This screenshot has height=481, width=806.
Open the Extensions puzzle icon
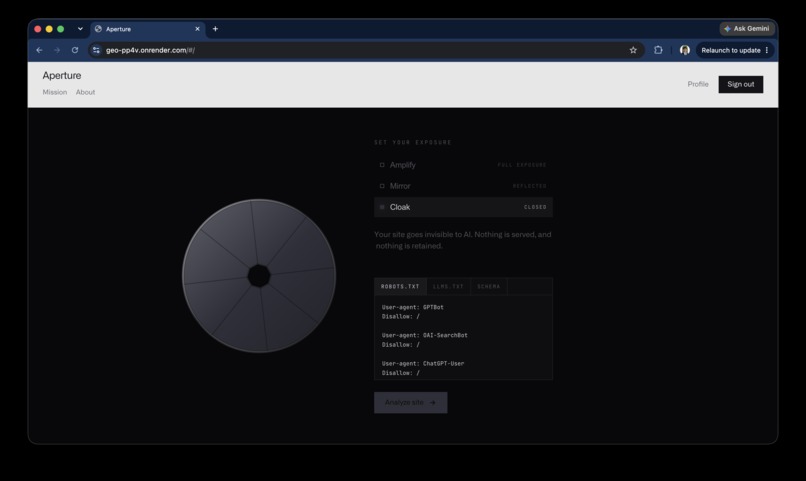(658, 50)
